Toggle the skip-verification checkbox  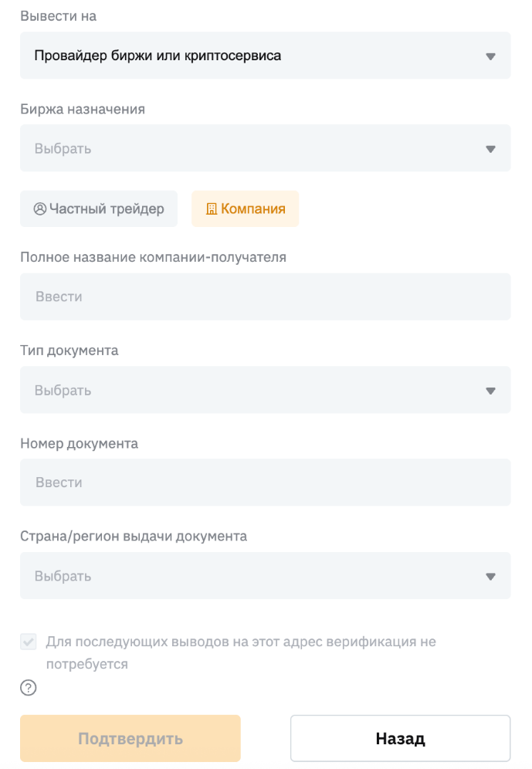[x=29, y=642]
